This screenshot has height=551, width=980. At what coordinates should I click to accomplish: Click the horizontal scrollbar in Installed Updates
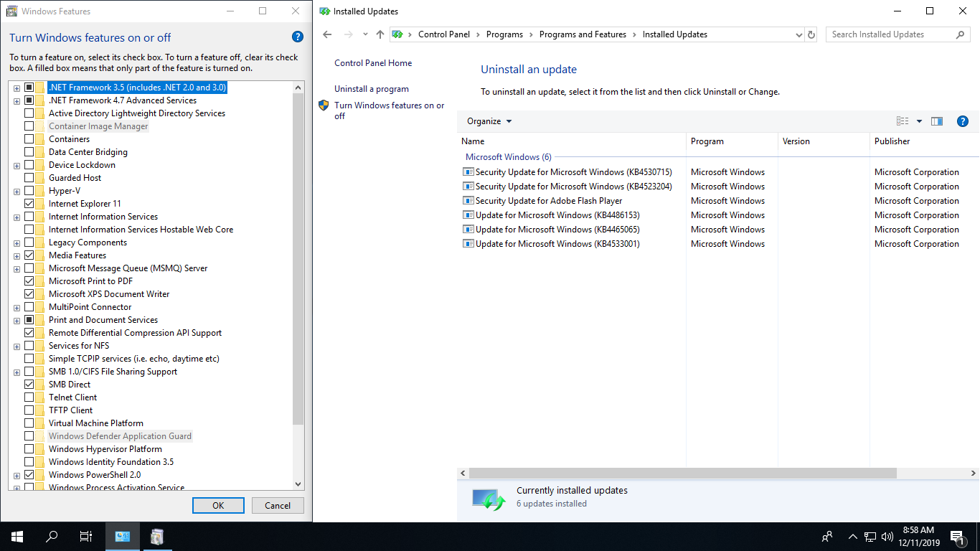pos(683,474)
